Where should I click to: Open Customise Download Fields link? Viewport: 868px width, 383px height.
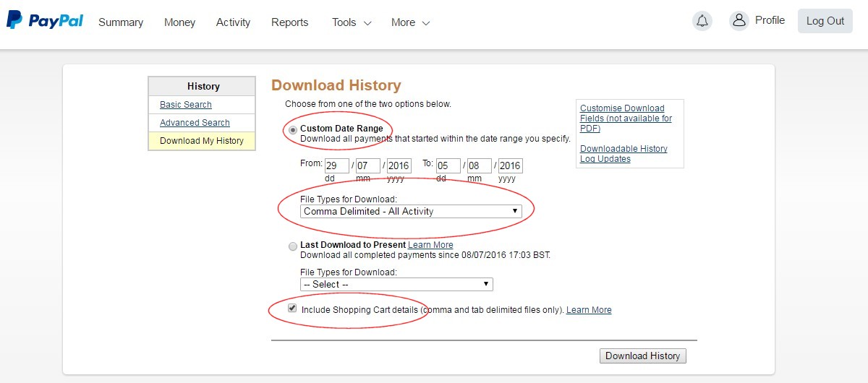[626, 119]
